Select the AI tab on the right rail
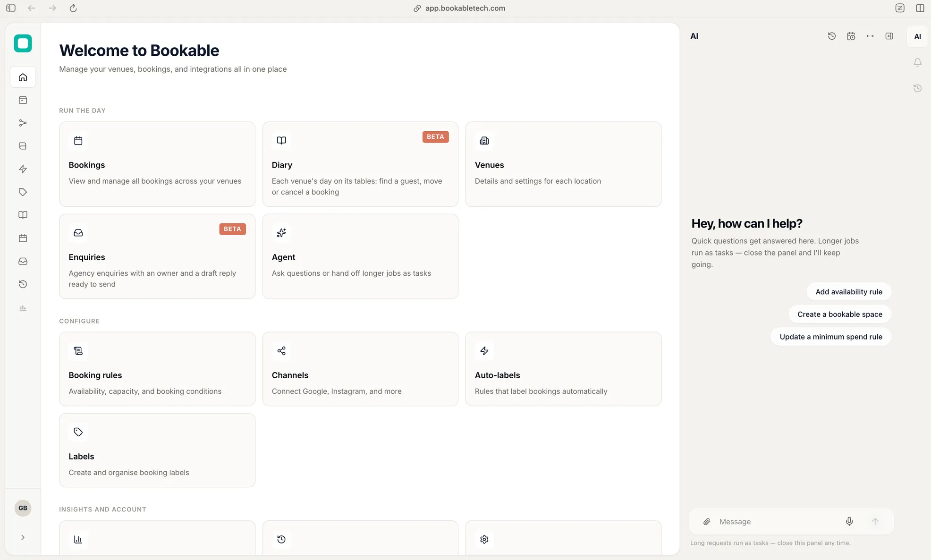This screenshot has height=560, width=931. tap(918, 36)
